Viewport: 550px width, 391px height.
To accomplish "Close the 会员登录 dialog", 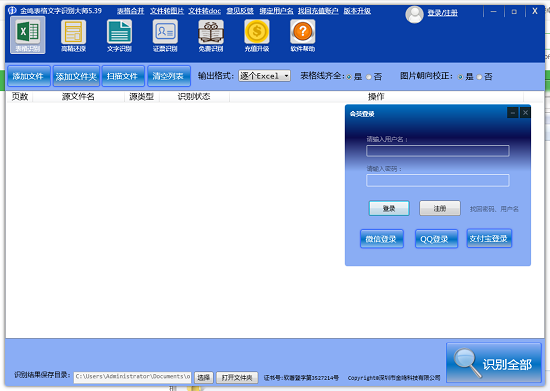I will 525,113.
